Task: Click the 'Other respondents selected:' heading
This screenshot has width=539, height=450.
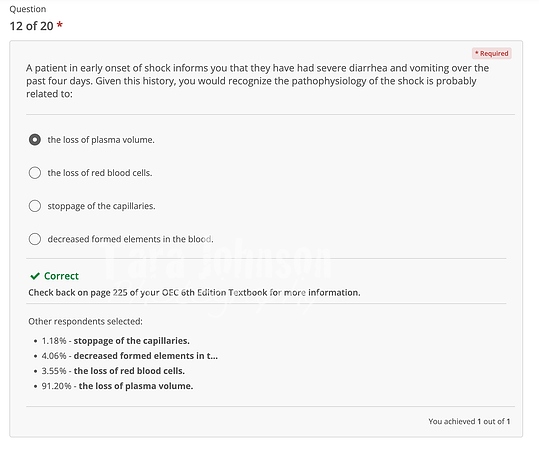Action: (x=85, y=321)
